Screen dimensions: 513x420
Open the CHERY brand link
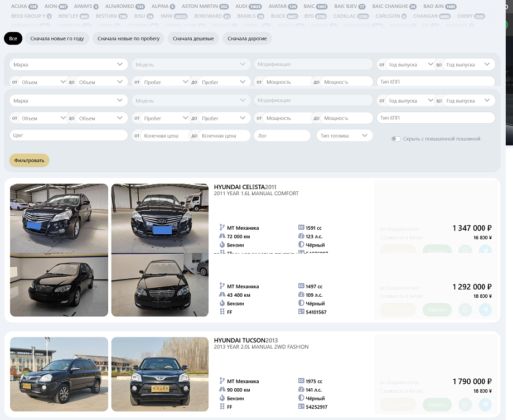pyautogui.click(x=471, y=16)
